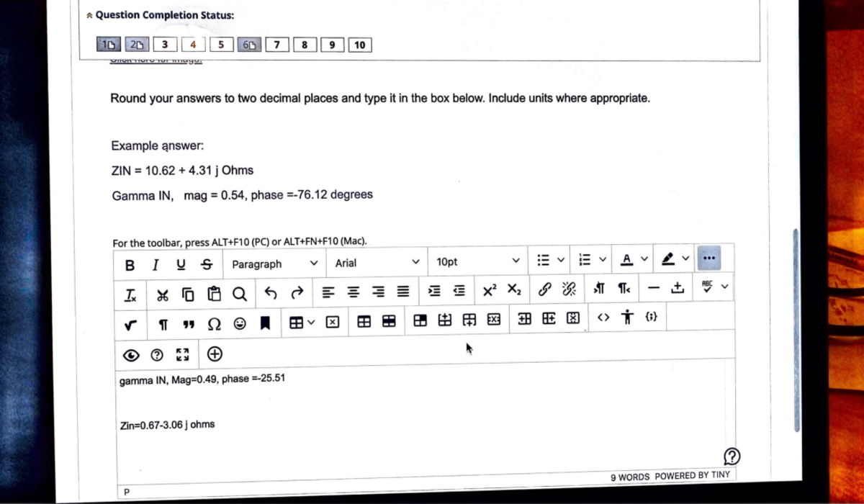Open the Arial font family dropdown
Image resolution: width=864 pixels, height=504 pixels.
pyautogui.click(x=377, y=263)
